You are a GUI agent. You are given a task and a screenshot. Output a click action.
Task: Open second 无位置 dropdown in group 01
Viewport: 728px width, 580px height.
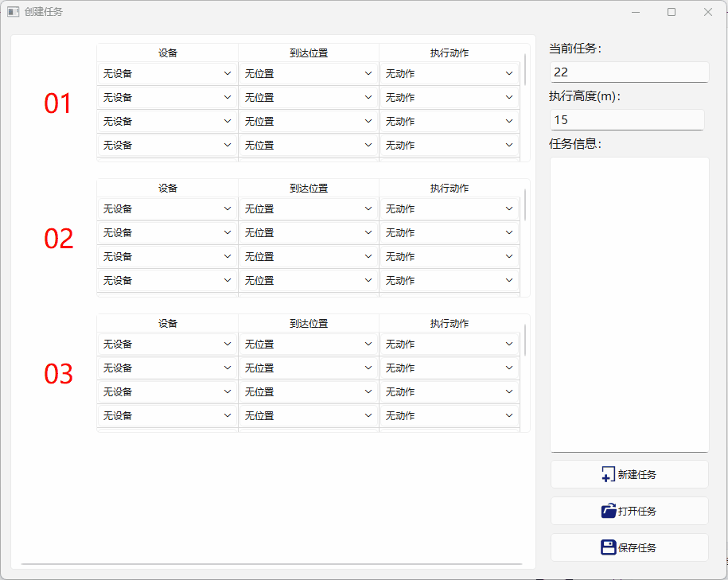click(x=308, y=98)
